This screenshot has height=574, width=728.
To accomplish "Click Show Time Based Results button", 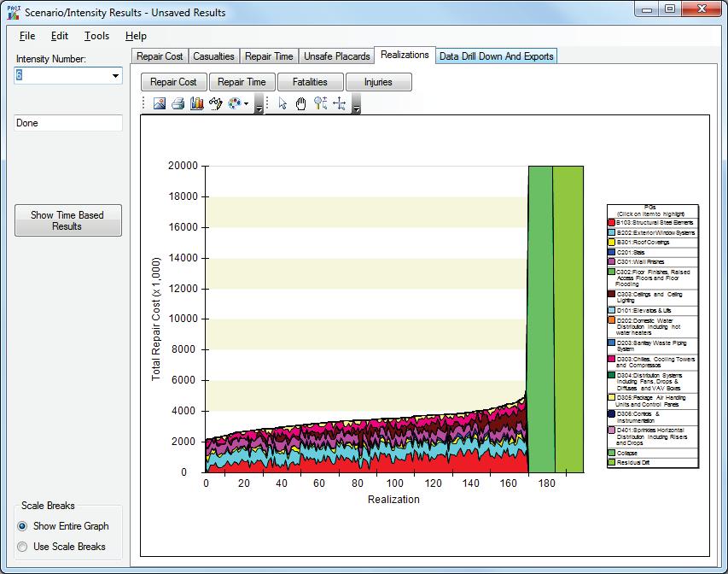I will 67,220.
